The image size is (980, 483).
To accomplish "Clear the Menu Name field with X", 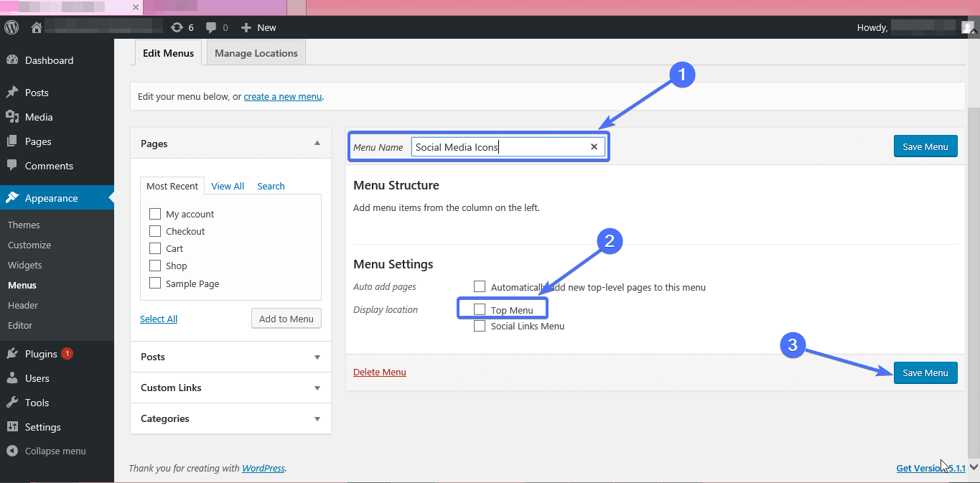I will coord(594,147).
